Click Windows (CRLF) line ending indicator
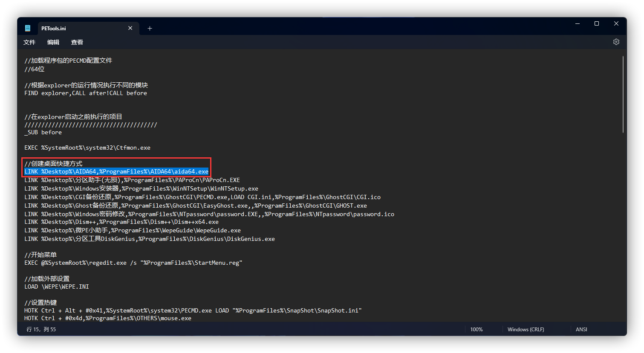 526,330
